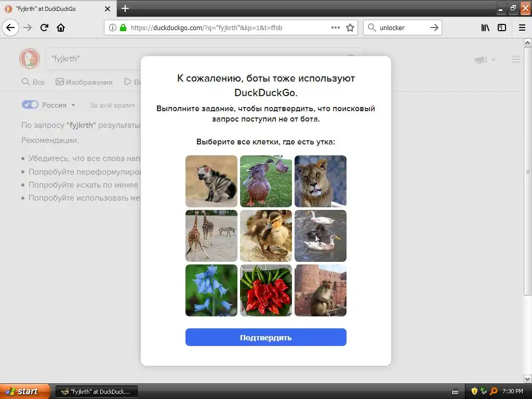Viewport: 532px width, 399px height.
Task: Open the home page via house icon
Action: pos(61,28)
